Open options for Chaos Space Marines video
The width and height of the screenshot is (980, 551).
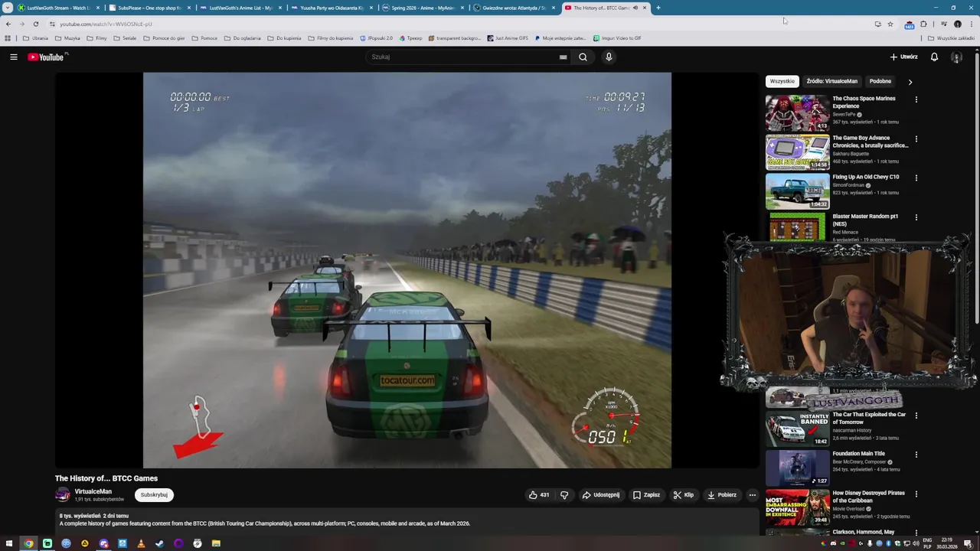click(916, 99)
